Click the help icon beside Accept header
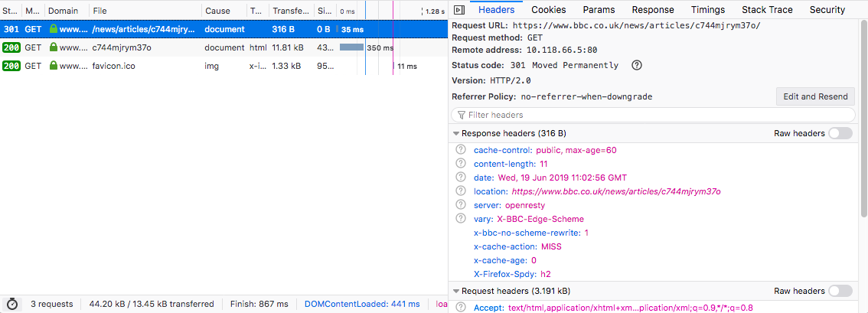This screenshot has height=313, width=868. [460, 308]
